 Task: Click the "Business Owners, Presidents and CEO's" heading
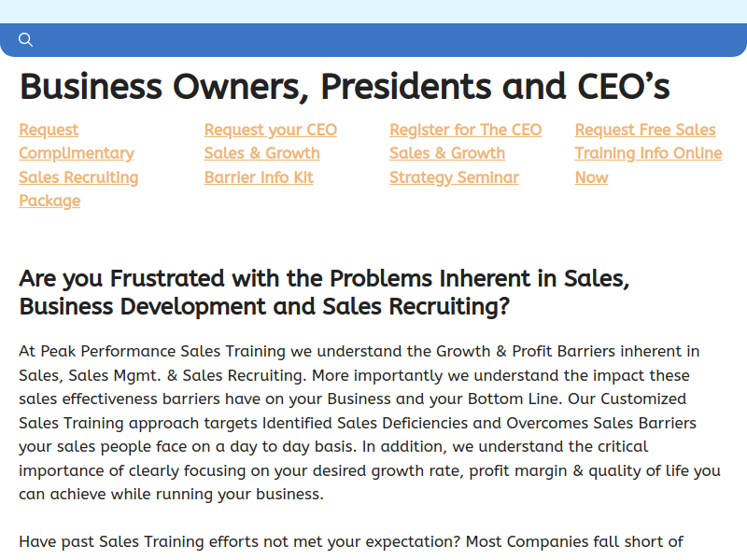point(345,87)
